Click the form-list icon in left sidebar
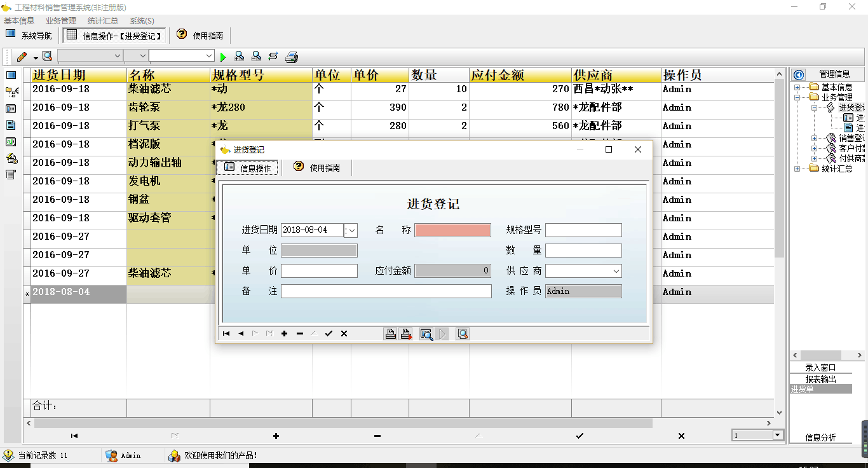 click(11, 109)
